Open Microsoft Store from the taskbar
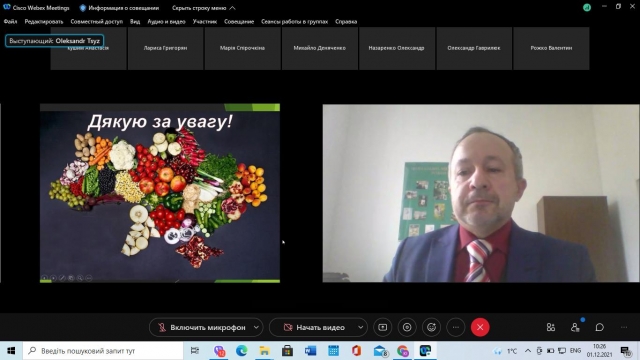The image size is (640, 360). 287,351
